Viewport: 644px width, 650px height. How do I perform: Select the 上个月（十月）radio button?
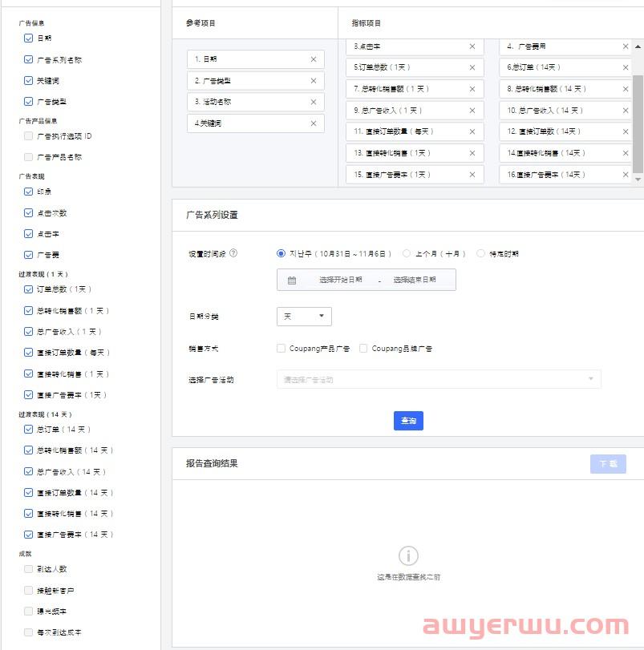[407, 254]
